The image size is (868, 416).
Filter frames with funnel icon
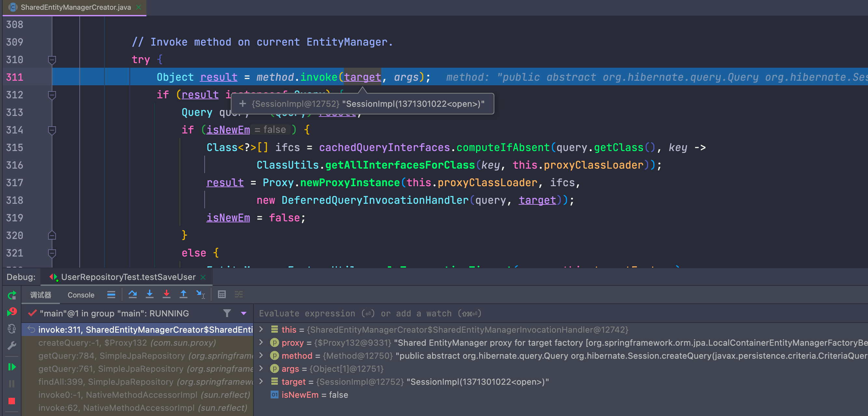tap(227, 313)
